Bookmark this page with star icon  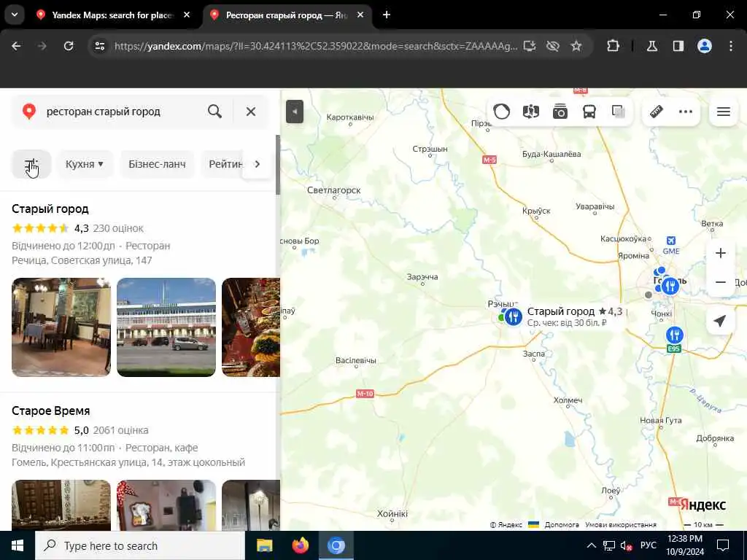pos(576,46)
